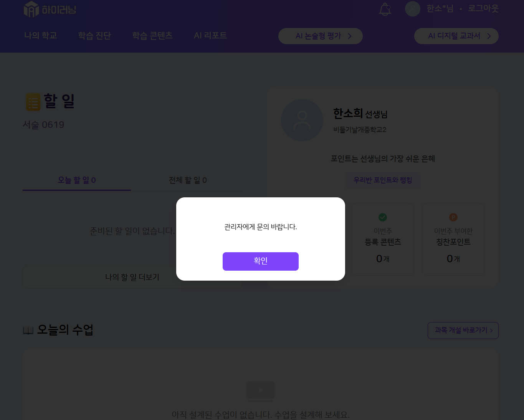Screen dimensions: 524x420
Task: Click the open book icon beside 오늘의 수업
Action: tap(28, 331)
